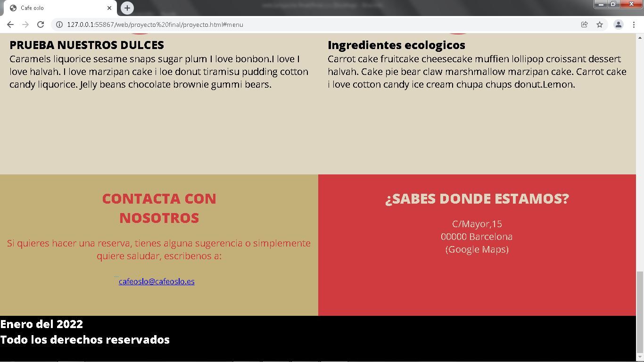This screenshot has height=362, width=644.
Task: Close the Cafe oslo tab
Action: point(109,8)
